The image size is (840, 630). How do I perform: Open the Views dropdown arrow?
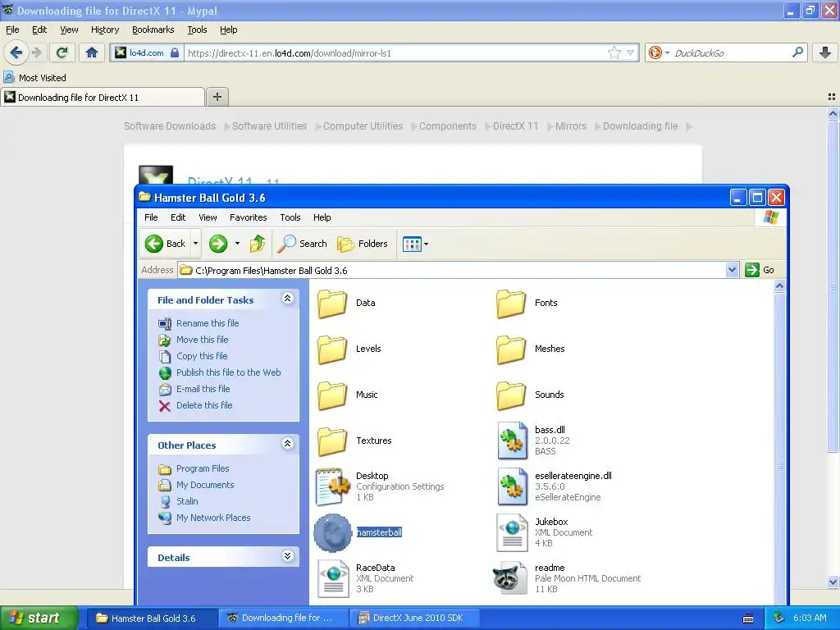426,244
